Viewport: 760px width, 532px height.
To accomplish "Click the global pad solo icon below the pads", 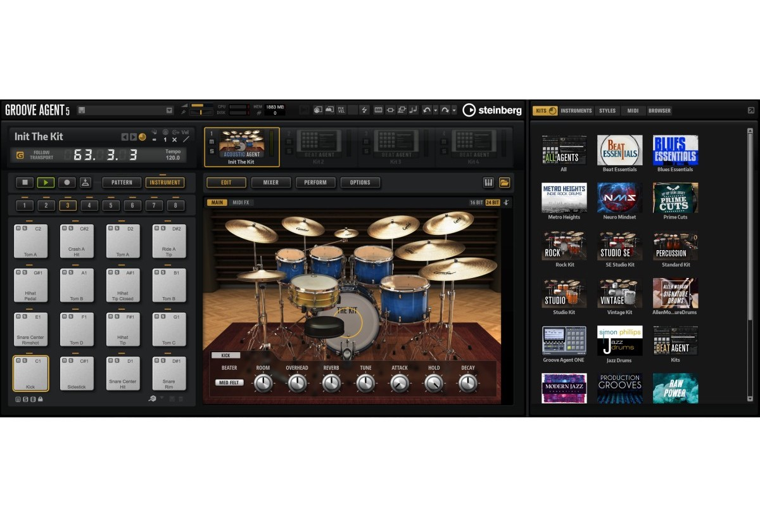I will pos(25,399).
